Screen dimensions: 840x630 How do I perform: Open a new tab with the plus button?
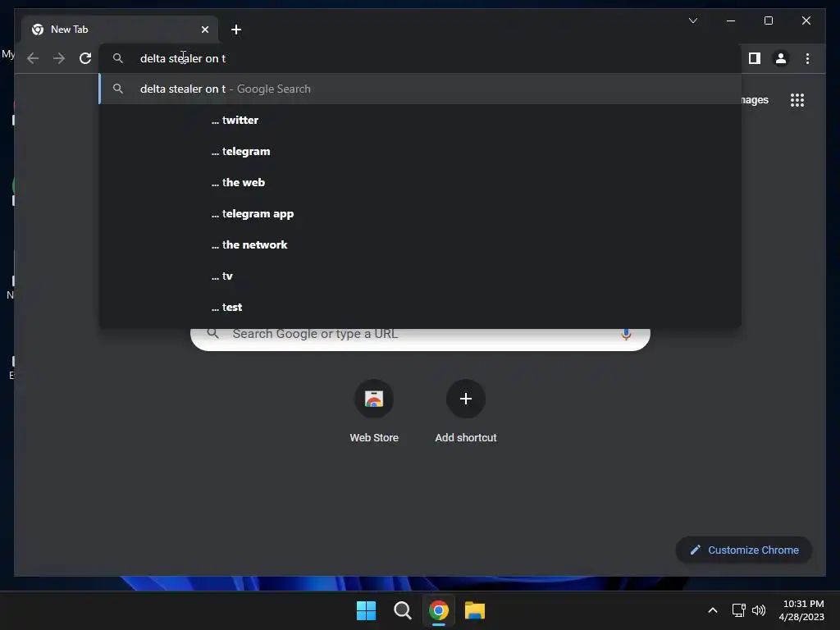tap(236, 30)
